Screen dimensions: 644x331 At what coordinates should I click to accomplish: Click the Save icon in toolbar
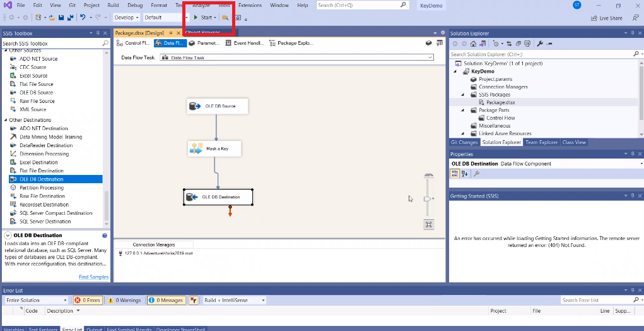click(x=61, y=18)
